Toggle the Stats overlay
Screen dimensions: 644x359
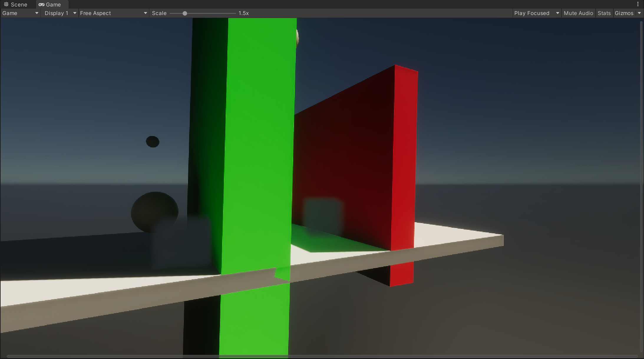pyautogui.click(x=604, y=13)
